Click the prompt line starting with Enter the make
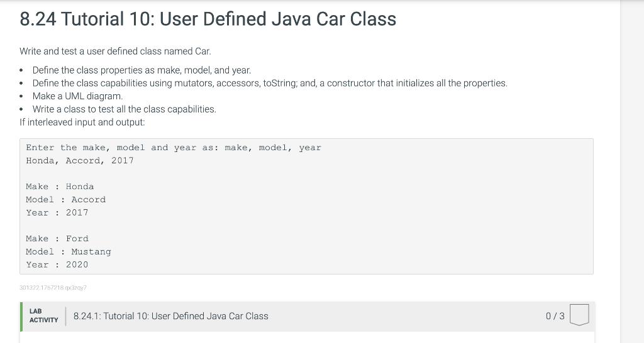This screenshot has height=343, width=644. [x=173, y=148]
